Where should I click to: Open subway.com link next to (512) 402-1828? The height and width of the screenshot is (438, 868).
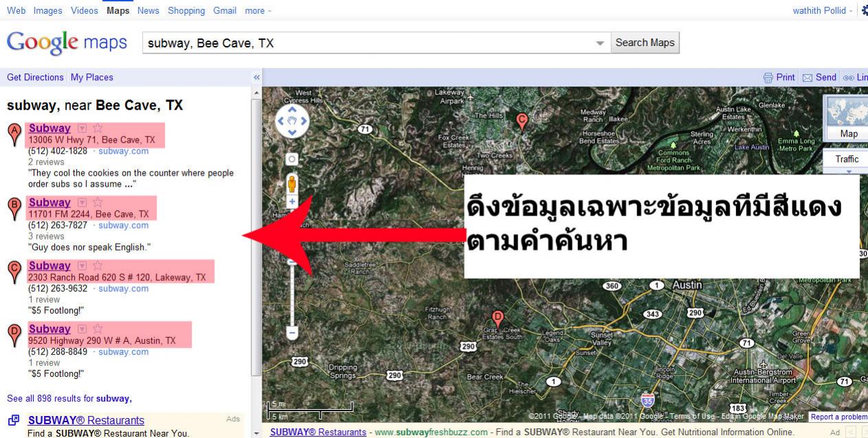124,151
